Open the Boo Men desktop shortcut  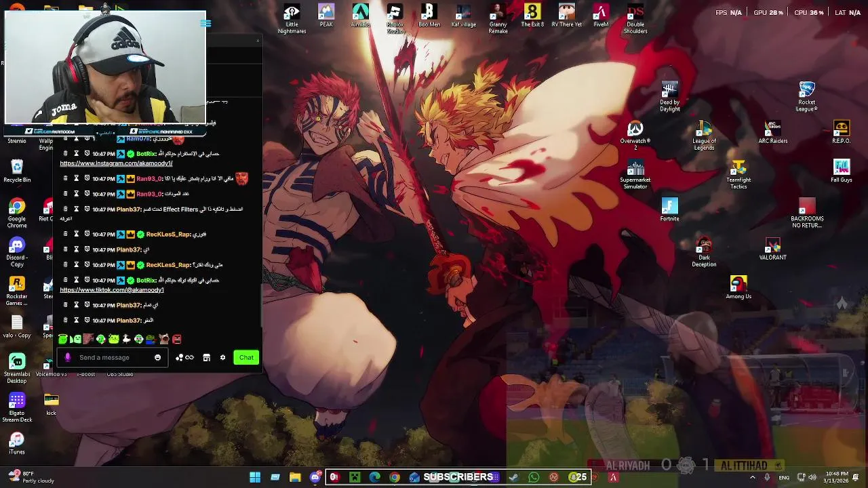pos(429,16)
